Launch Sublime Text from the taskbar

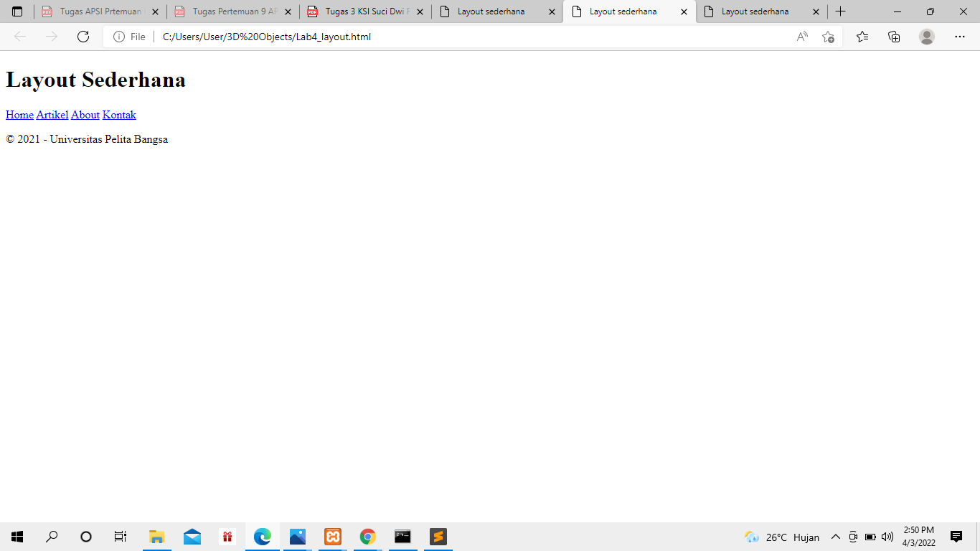(x=437, y=537)
